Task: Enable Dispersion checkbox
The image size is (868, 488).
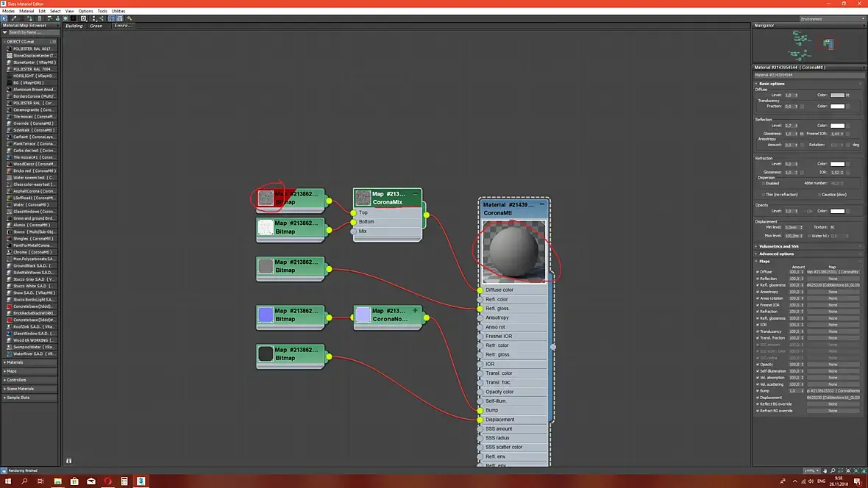Action: (764, 183)
